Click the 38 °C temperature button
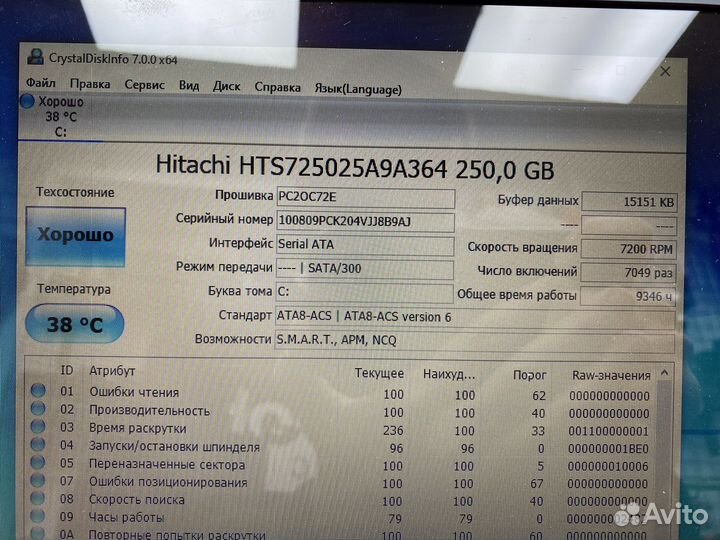Image resolution: width=720 pixels, height=540 pixels. click(75, 324)
